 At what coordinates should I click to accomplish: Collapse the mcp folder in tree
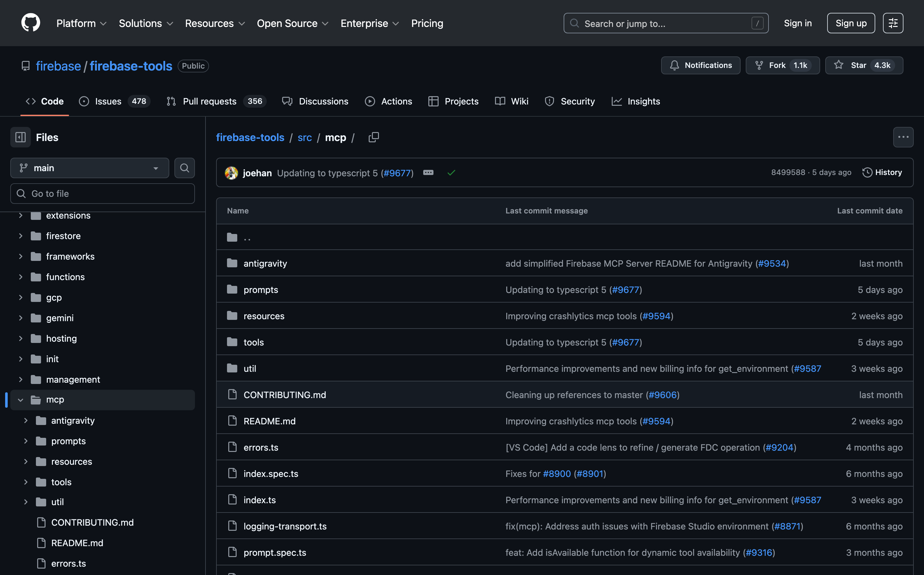click(x=21, y=400)
